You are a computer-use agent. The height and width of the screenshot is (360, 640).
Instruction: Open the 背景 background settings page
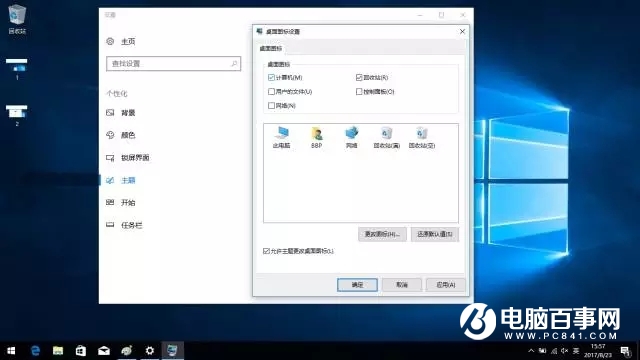point(128,113)
